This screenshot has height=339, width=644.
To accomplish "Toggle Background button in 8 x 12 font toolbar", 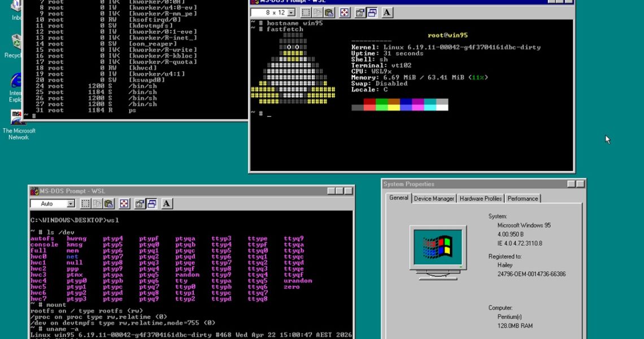I will click(372, 12).
